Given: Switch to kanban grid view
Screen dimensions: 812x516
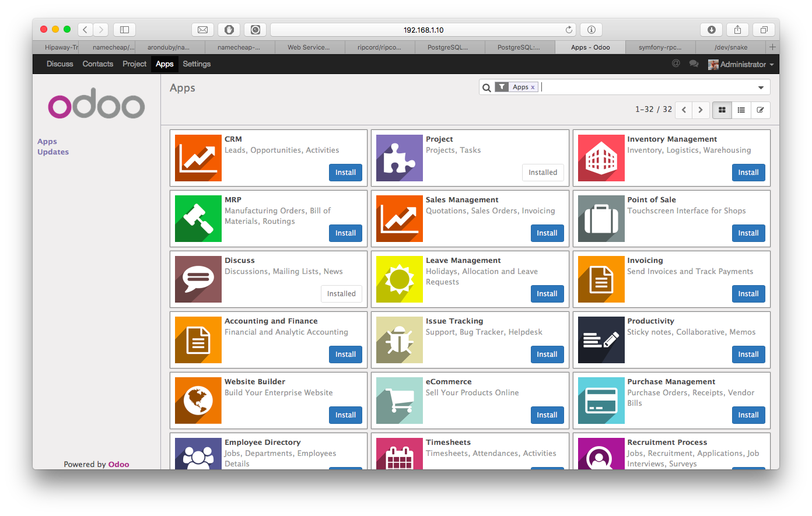Looking at the screenshot, I should [x=722, y=110].
